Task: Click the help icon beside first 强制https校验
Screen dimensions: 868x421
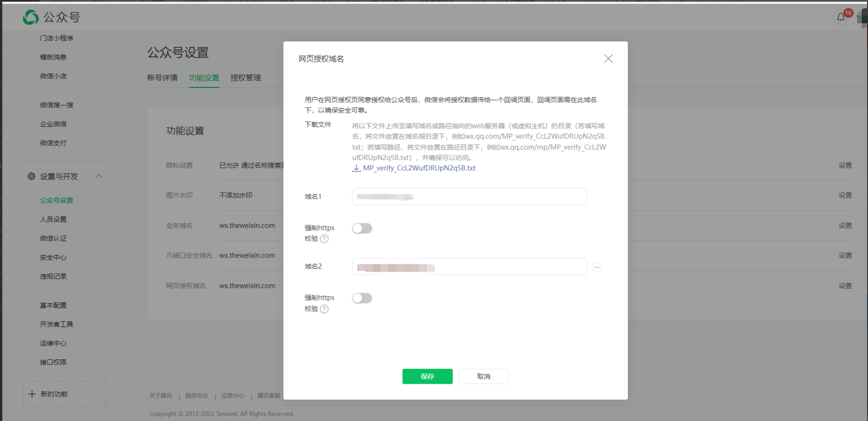Action: [324, 239]
